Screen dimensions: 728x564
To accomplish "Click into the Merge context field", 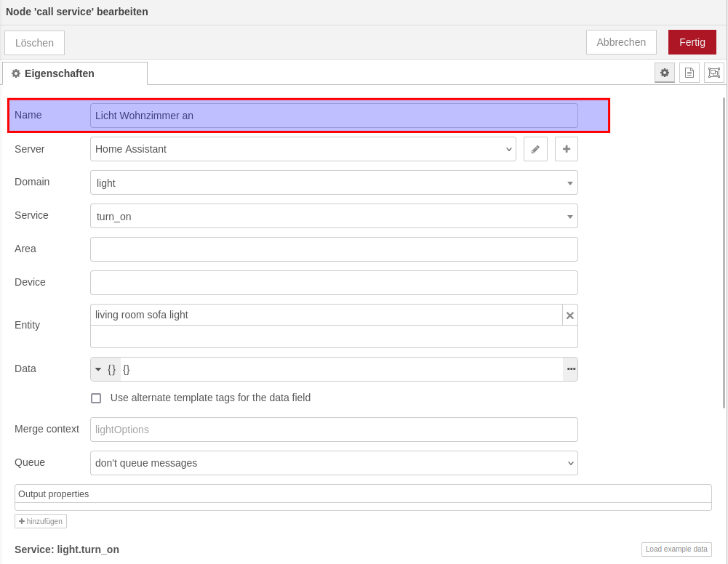I will (333, 430).
